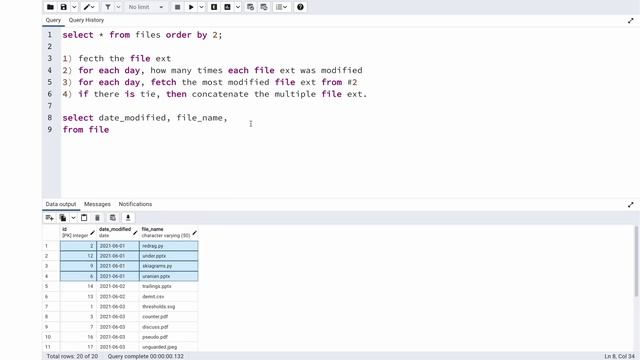Screen dimensions: 640x360
Task: Open the Notifications tab
Action: coord(135,204)
